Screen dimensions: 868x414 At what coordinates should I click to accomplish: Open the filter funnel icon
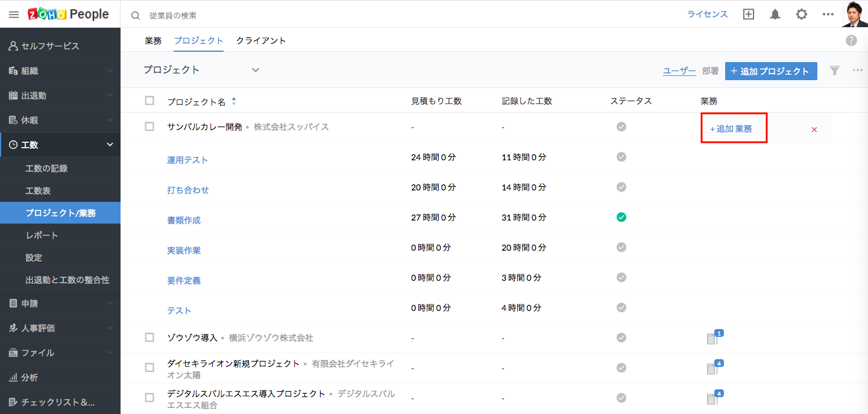[x=834, y=71]
